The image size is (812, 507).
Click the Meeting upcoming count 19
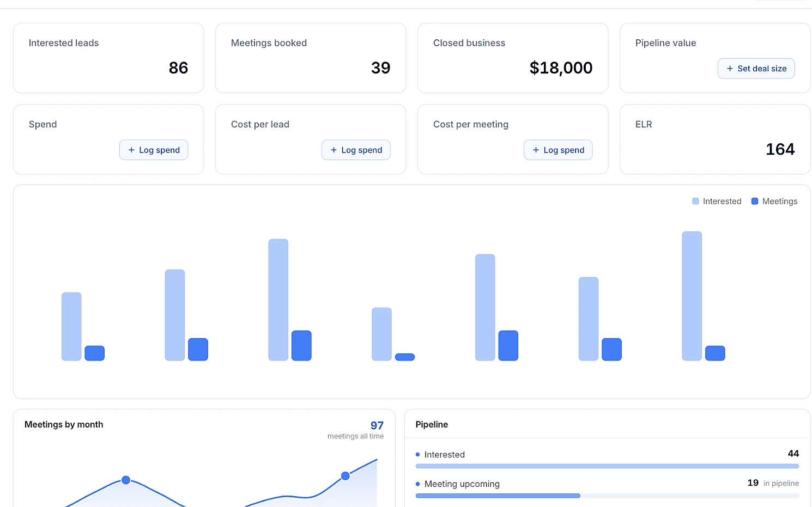click(753, 483)
